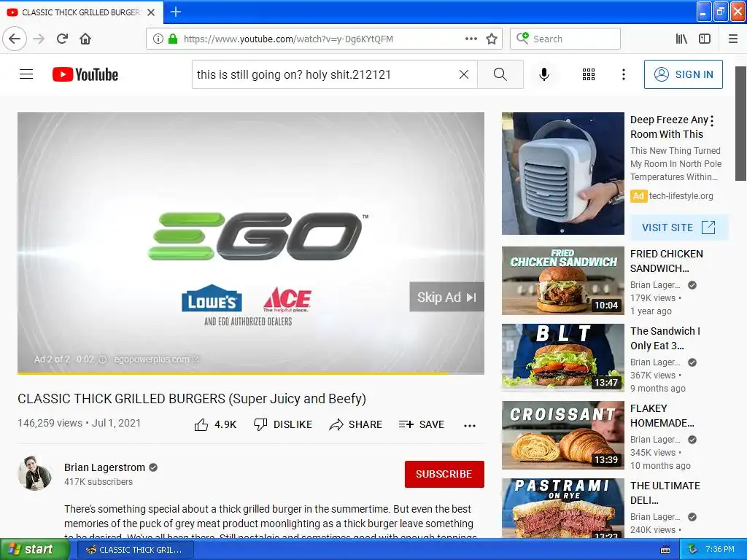The height and width of the screenshot is (560, 747).
Task: Click the page vertical scrollbar thumb
Action: click(740, 124)
